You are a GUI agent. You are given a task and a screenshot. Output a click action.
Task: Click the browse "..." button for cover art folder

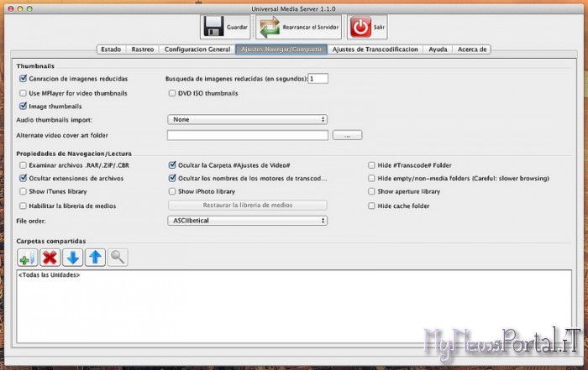click(347, 135)
